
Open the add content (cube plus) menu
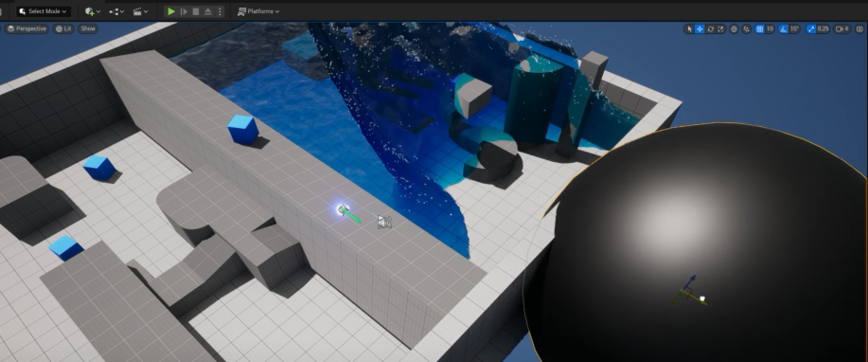pyautogui.click(x=93, y=11)
